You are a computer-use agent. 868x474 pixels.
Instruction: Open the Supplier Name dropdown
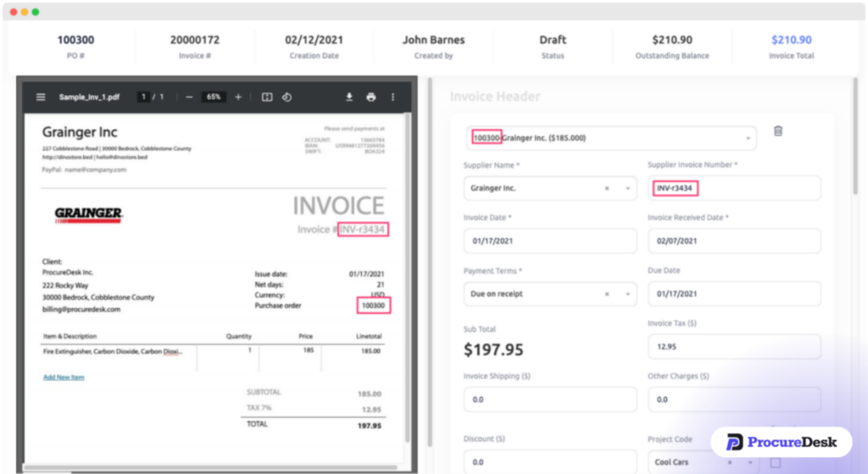tap(627, 188)
